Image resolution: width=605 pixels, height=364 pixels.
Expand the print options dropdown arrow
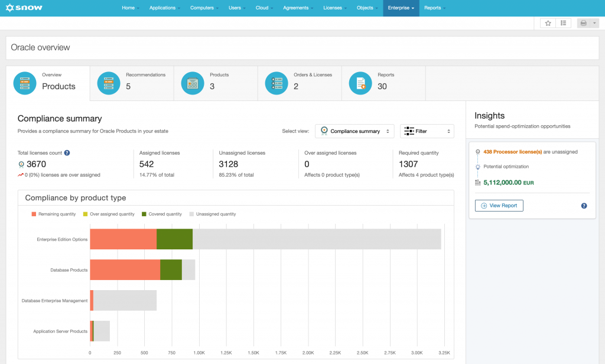coord(594,23)
